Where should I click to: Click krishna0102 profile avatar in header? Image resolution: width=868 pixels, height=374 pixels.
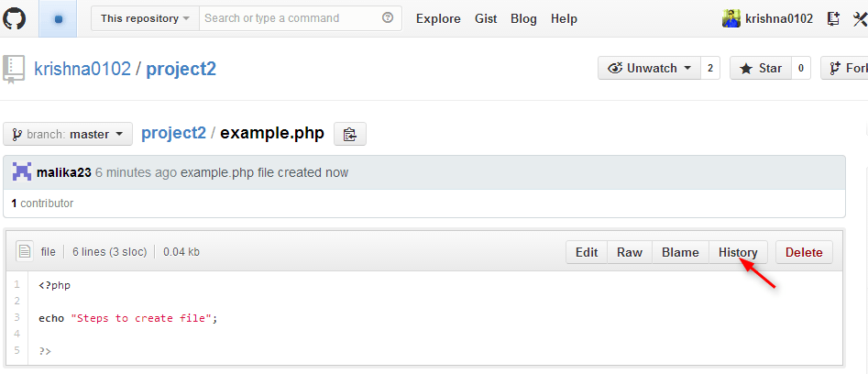tap(731, 19)
